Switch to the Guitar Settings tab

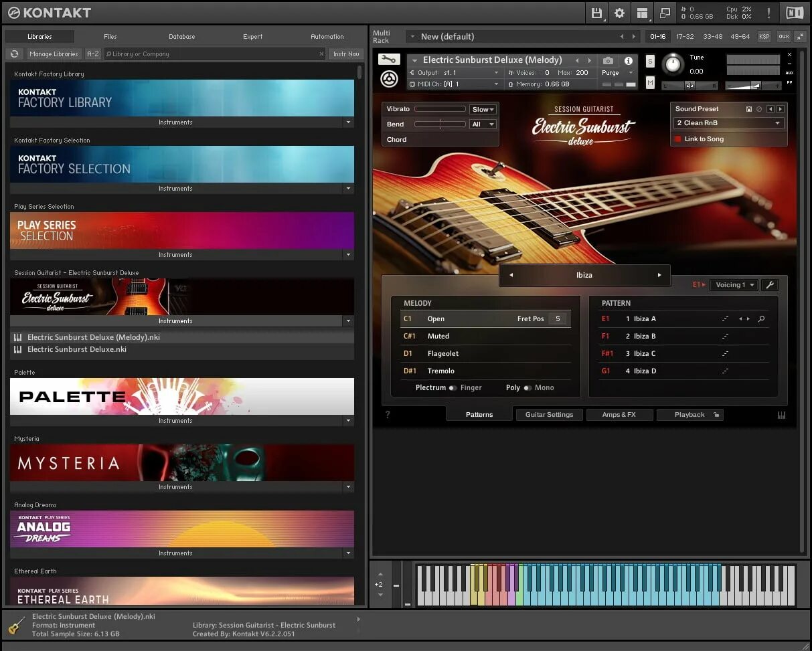549,415
